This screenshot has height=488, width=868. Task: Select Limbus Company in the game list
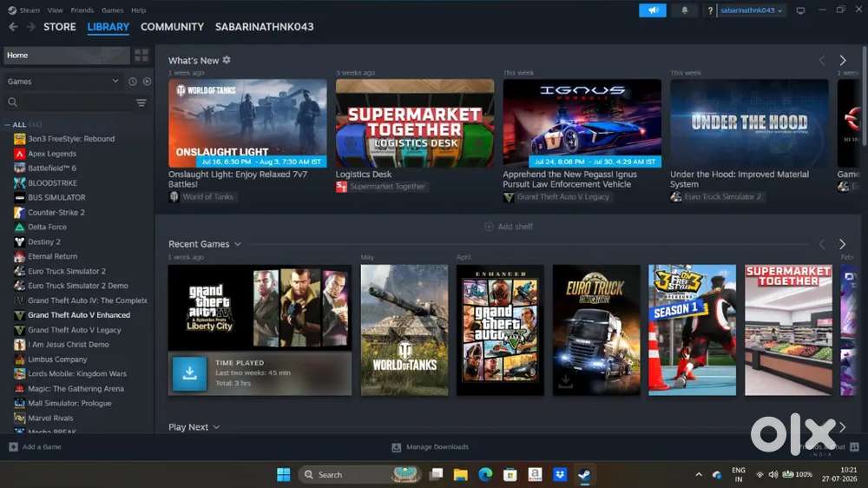[57, 359]
